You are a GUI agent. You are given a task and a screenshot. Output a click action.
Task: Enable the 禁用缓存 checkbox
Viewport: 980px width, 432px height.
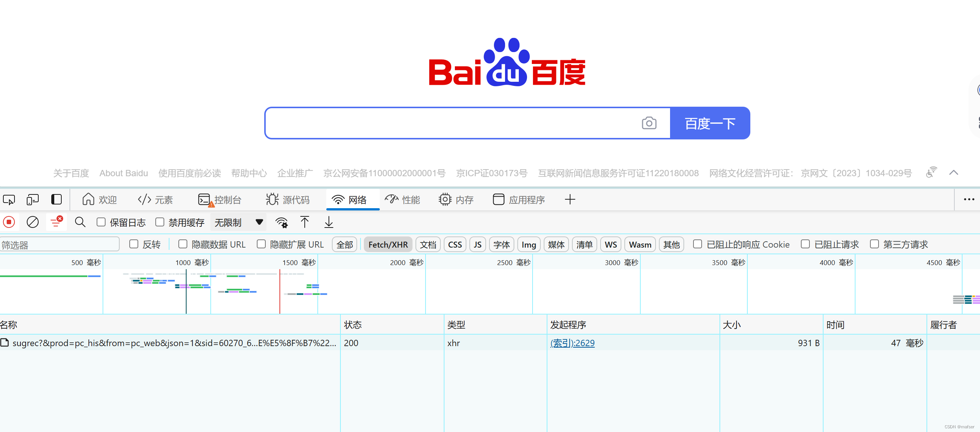pyautogui.click(x=160, y=222)
